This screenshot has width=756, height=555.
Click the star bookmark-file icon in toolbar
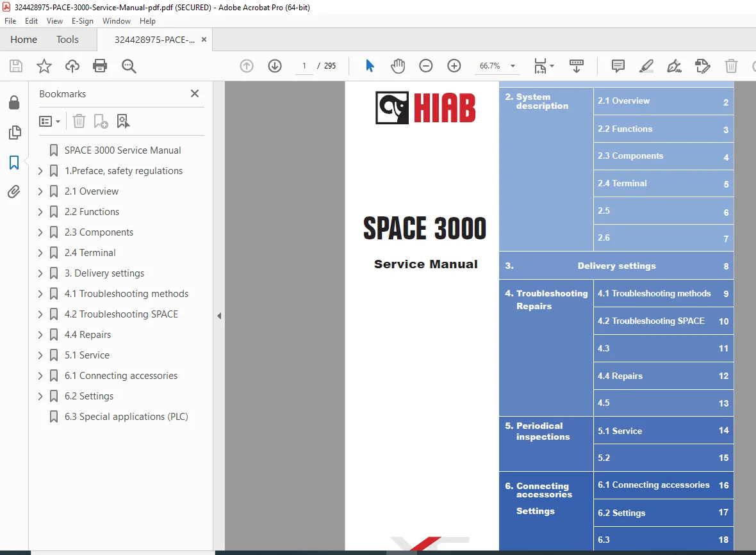44,66
